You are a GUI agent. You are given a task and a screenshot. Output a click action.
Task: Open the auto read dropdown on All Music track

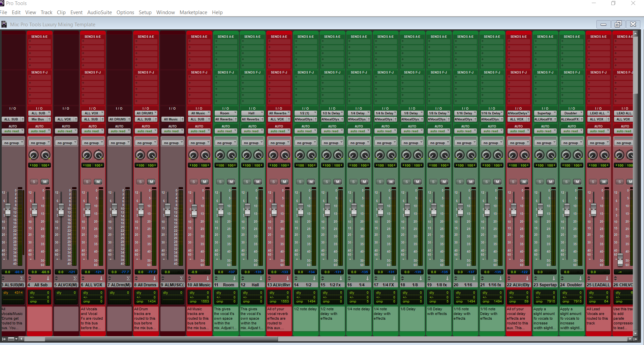pyautogui.click(x=199, y=131)
